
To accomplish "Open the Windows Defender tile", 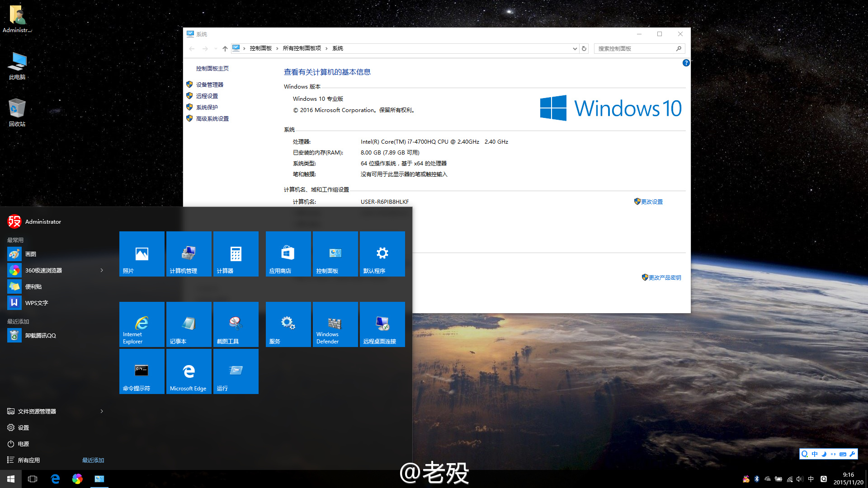I will point(335,324).
